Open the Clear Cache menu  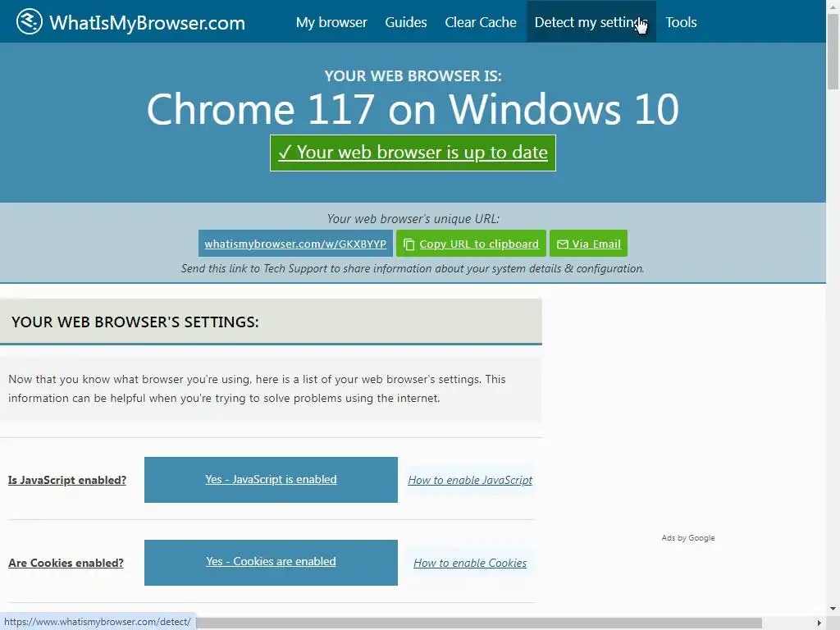click(481, 22)
